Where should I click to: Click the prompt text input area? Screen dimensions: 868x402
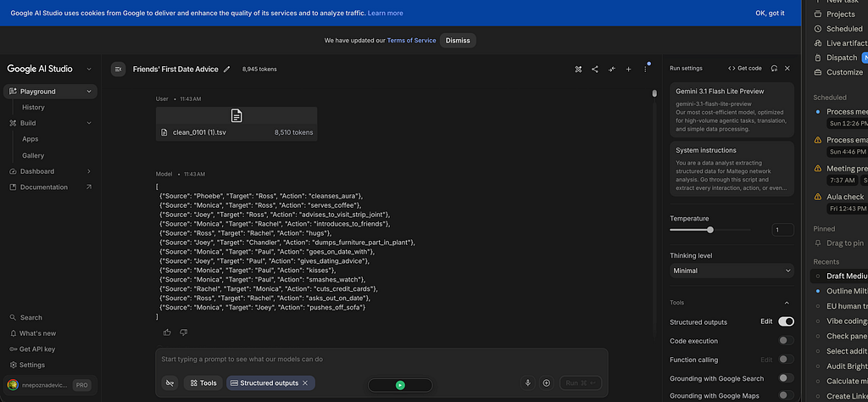(381, 360)
